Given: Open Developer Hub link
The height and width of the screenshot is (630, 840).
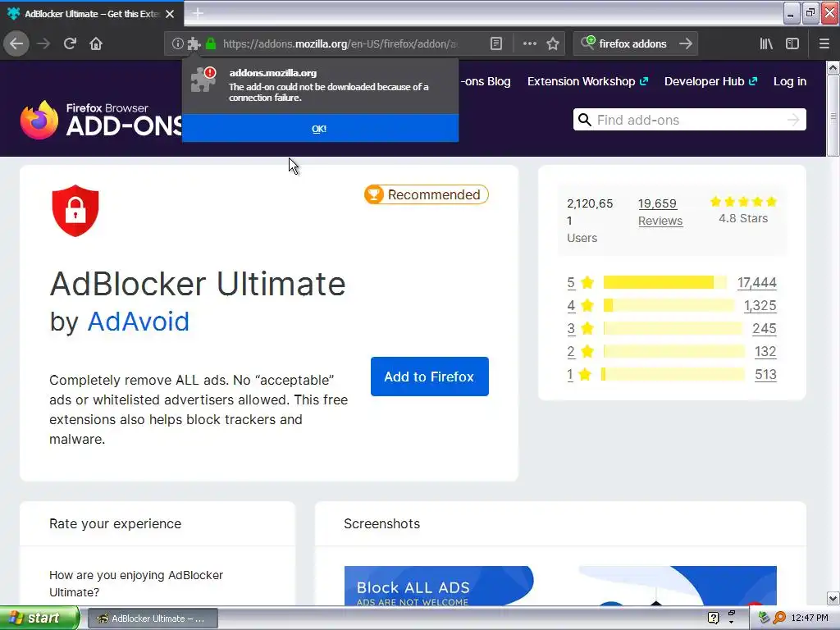Looking at the screenshot, I should pyautogui.click(x=710, y=81).
